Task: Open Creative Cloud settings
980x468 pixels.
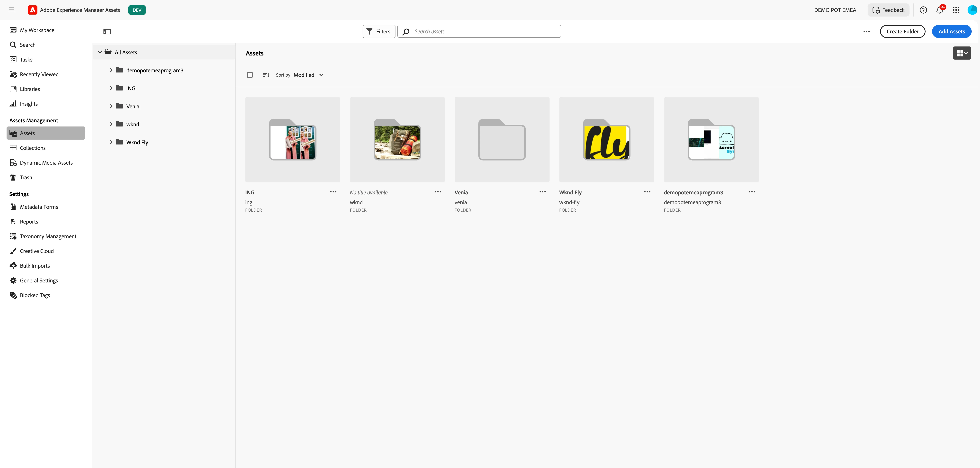Action: click(x=46, y=251)
